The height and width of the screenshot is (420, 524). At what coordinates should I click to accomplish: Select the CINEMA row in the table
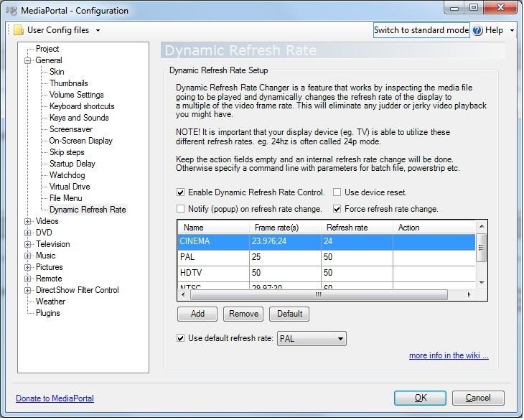click(327, 242)
